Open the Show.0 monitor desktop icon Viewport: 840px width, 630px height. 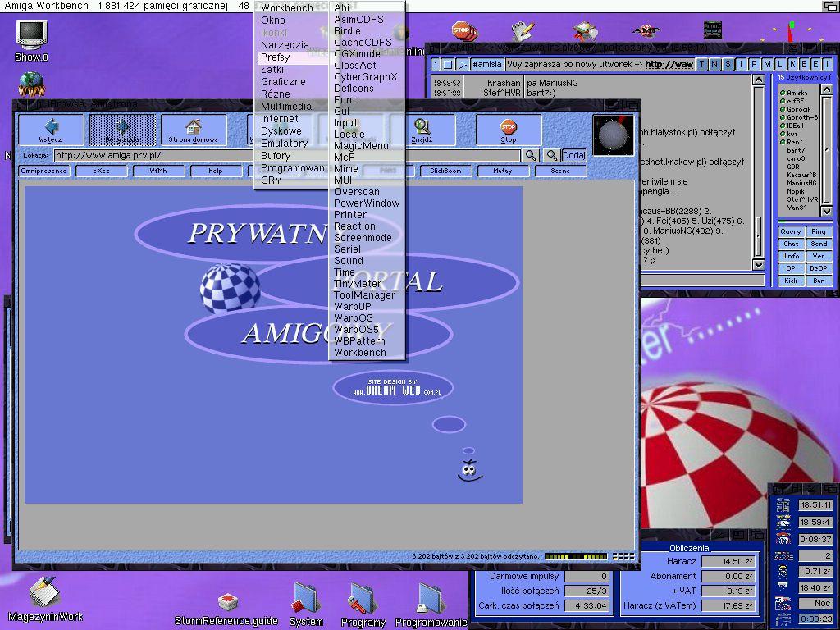(32, 34)
